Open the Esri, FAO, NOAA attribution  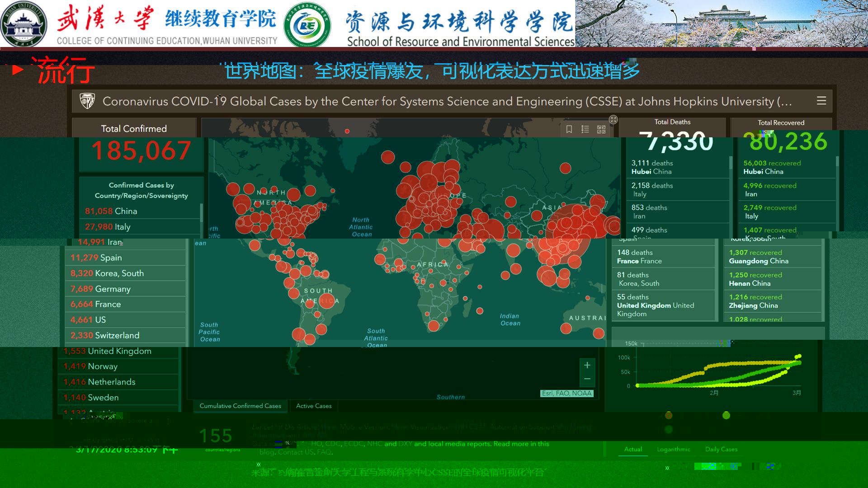[x=566, y=393]
